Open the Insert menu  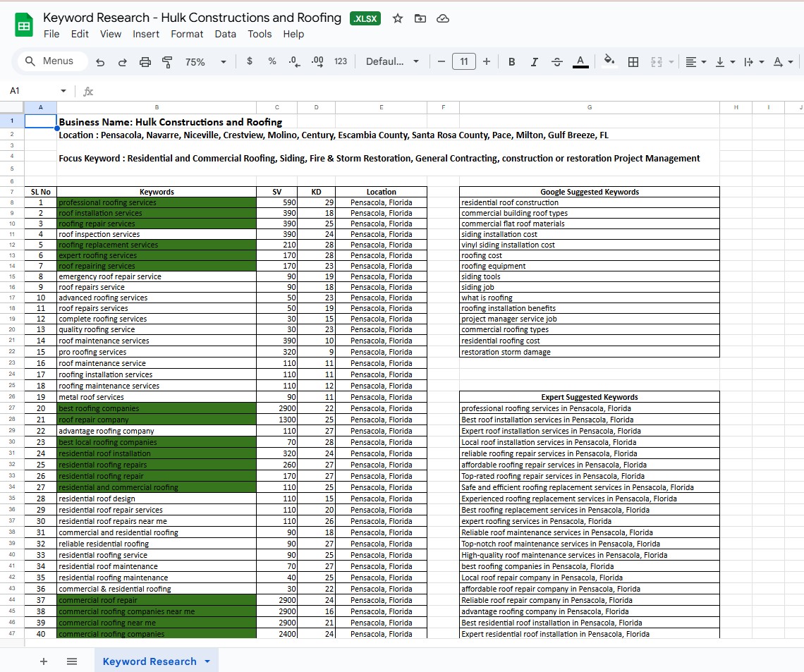(145, 34)
